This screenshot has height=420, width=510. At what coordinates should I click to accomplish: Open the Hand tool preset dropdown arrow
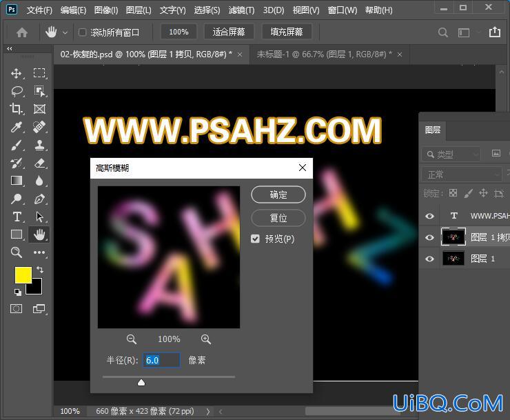pos(65,32)
